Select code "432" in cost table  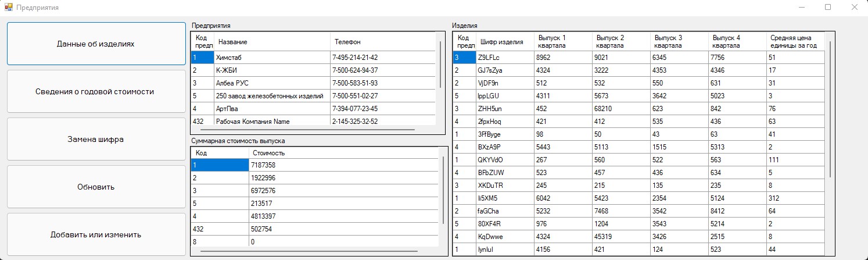[220, 229]
